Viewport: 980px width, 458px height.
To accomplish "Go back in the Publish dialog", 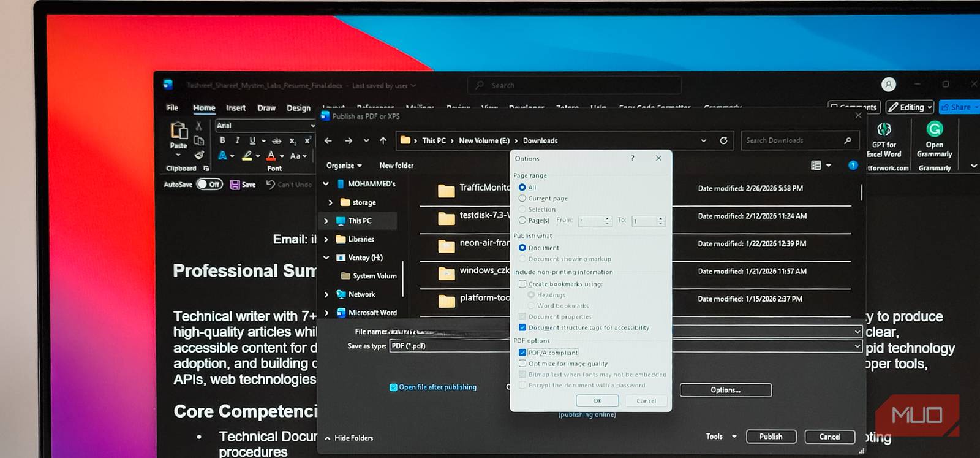I will [328, 140].
